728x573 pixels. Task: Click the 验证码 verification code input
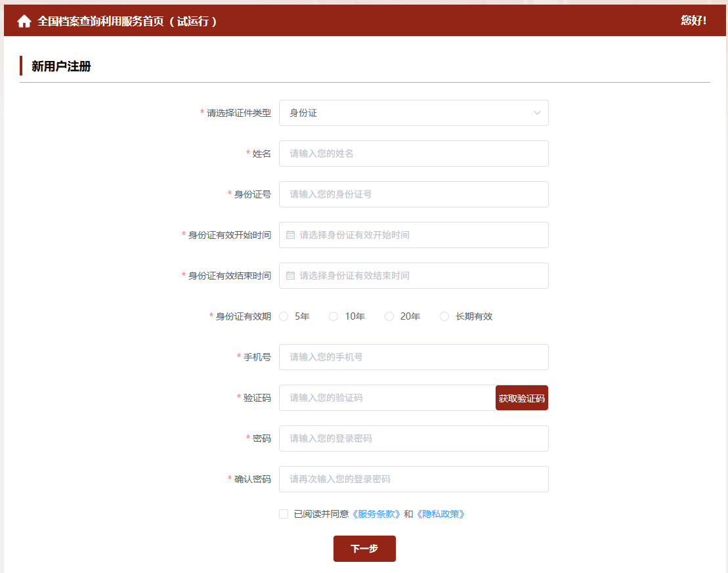pyautogui.click(x=387, y=398)
